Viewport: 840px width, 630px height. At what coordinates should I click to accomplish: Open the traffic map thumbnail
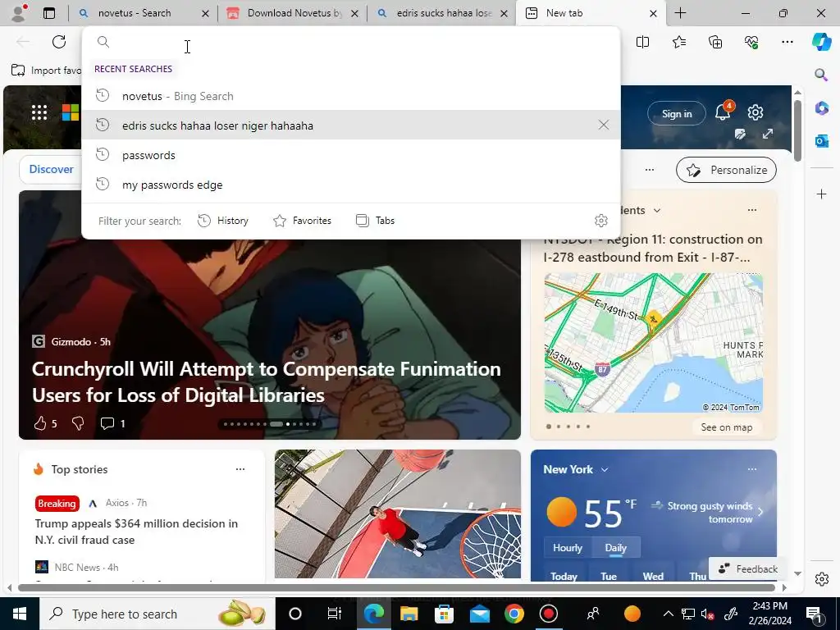pos(654,343)
